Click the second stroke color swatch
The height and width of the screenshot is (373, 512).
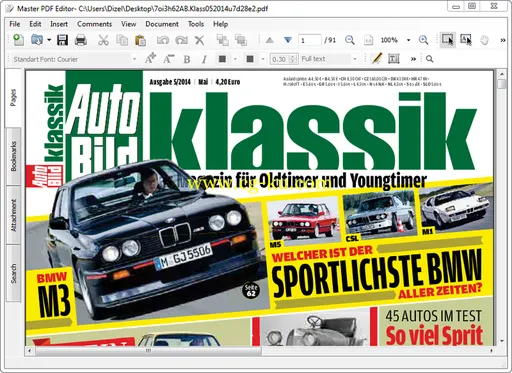click(x=250, y=59)
